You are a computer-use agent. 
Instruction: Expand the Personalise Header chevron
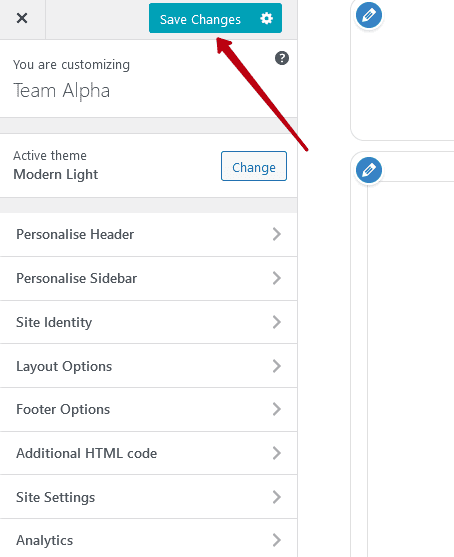pyautogui.click(x=277, y=234)
